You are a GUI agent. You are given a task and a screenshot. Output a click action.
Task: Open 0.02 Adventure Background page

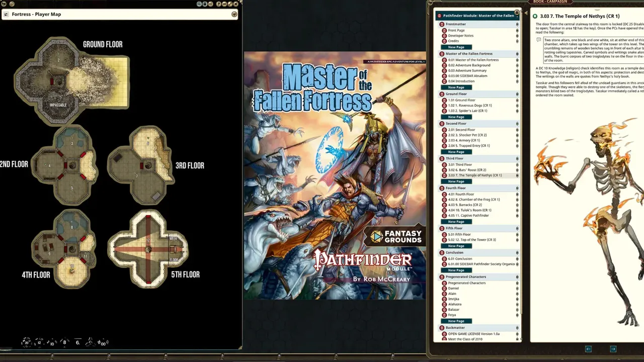click(469, 65)
